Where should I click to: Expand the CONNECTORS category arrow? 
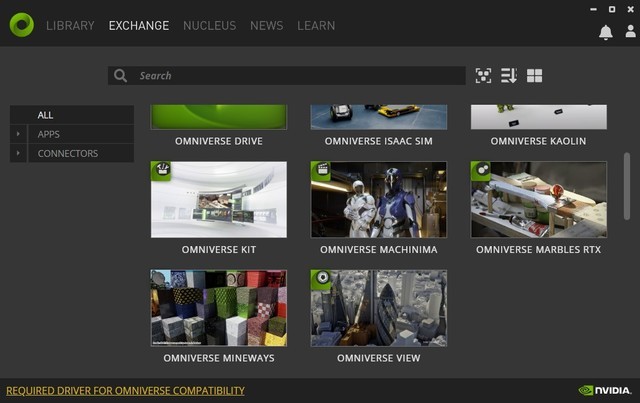(x=18, y=153)
